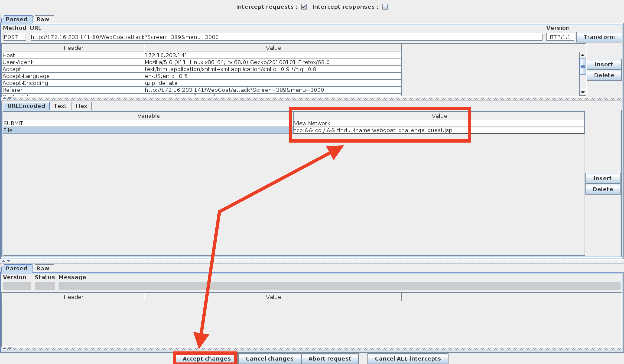Click the middle divider's up arrow above response
The image size is (624, 364).
pyautogui.click(x=3, y=261)
